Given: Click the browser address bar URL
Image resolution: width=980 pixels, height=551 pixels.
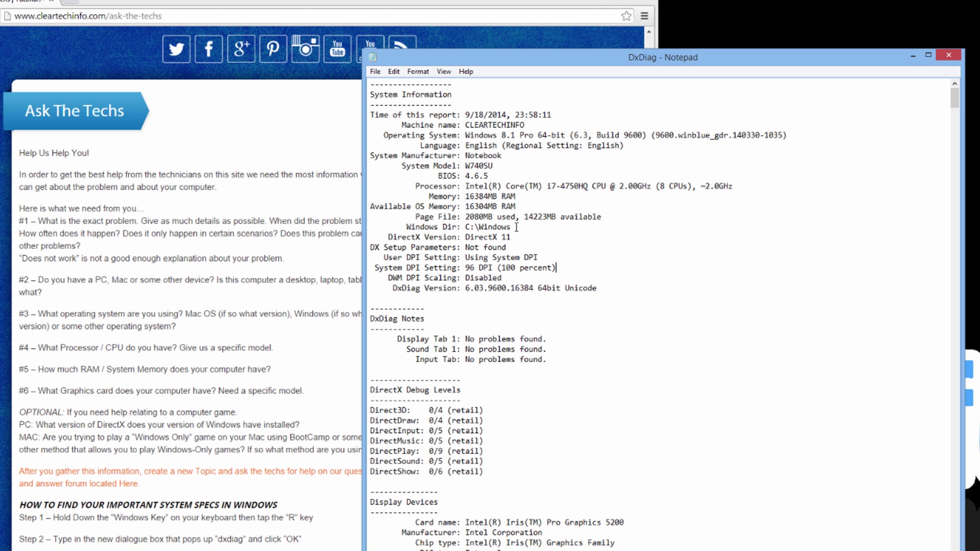Looking at the screenshot, I should 88,16.
